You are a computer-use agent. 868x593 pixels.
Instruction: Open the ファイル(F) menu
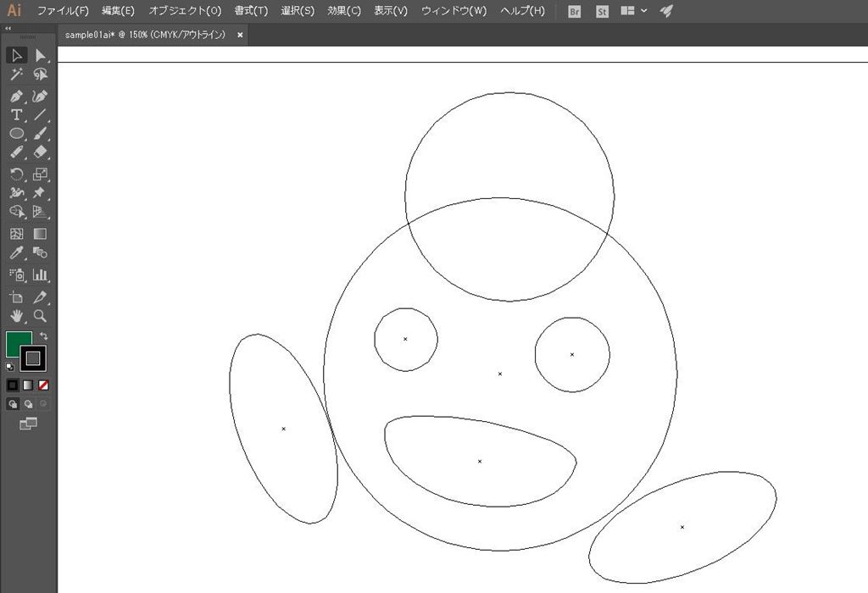[x=63, y=11]
